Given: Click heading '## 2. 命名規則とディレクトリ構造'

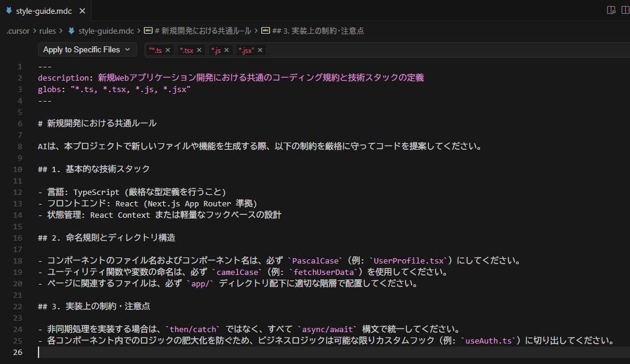Looking at the screenshot, I should point(107,238).
